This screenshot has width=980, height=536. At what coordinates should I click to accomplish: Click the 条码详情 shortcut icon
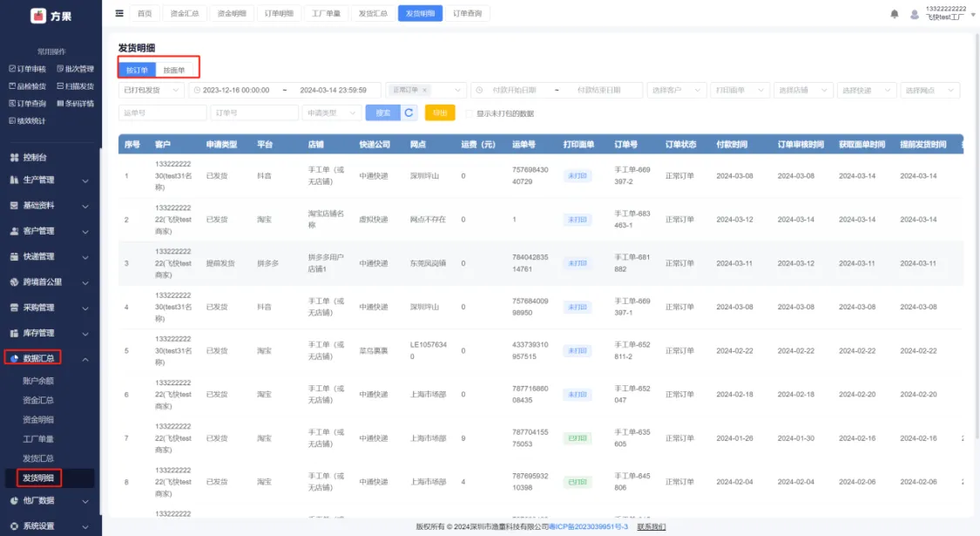(x=60, y=104)
